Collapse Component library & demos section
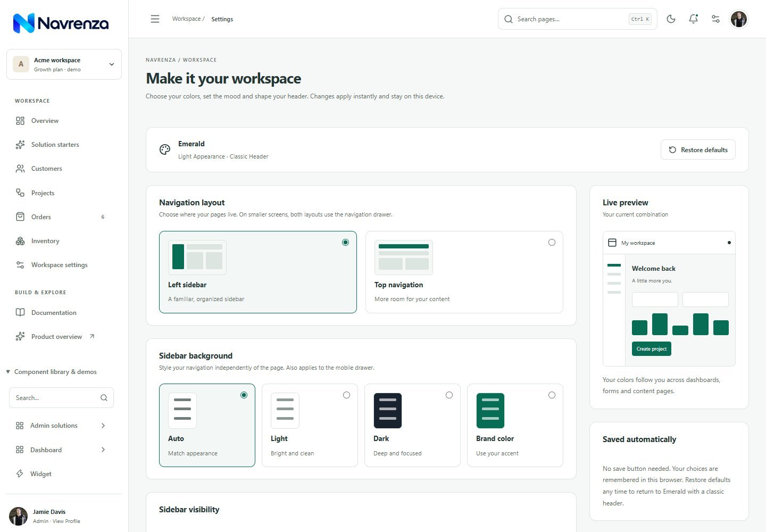The image size is (766, 532). pyautogui.click(x=52, y=372)
